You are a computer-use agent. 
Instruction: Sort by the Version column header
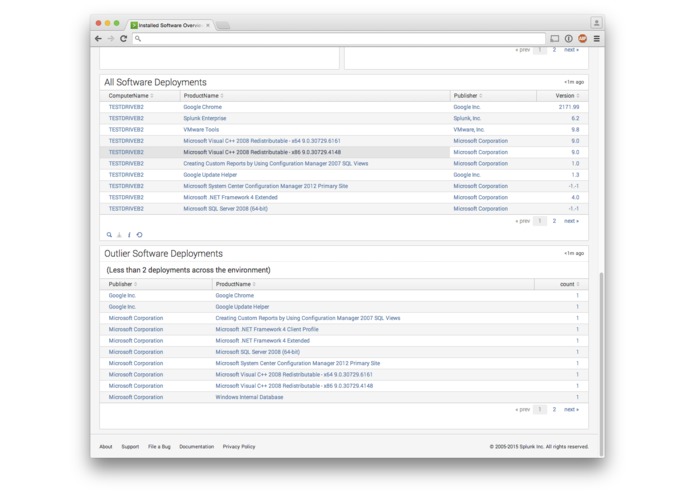(x=567, y=96)
